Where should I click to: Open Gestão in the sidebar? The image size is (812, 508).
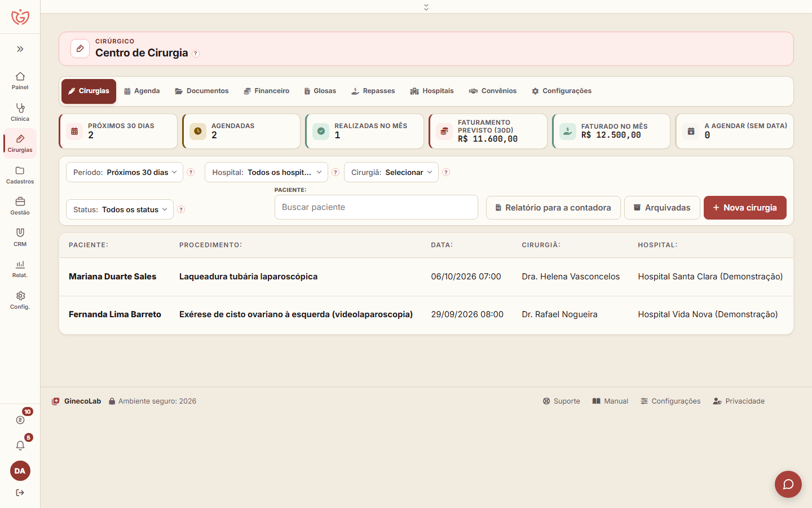click(20, 206)
